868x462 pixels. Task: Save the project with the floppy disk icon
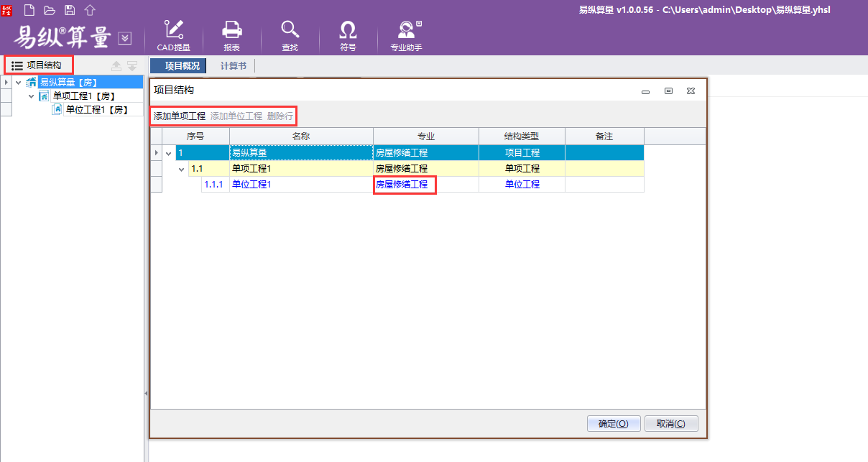tap(70, 10)
